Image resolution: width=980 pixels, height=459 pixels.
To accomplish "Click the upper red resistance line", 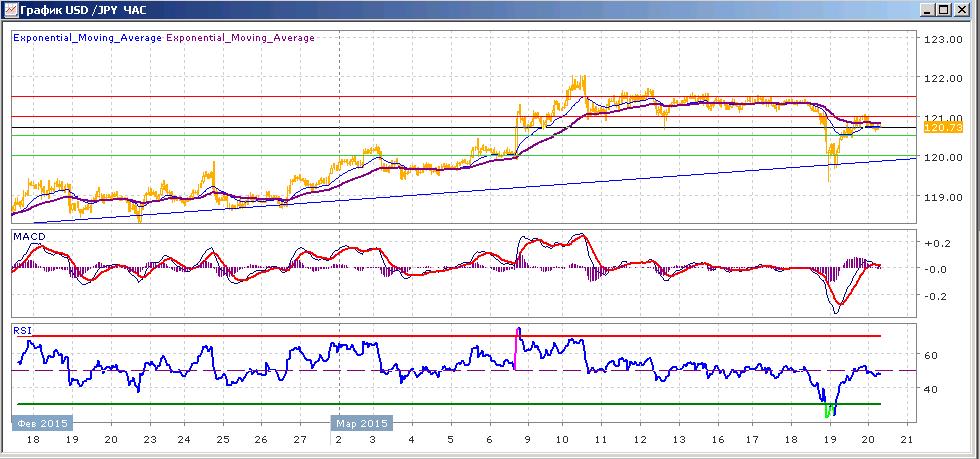I will [462, 96].
